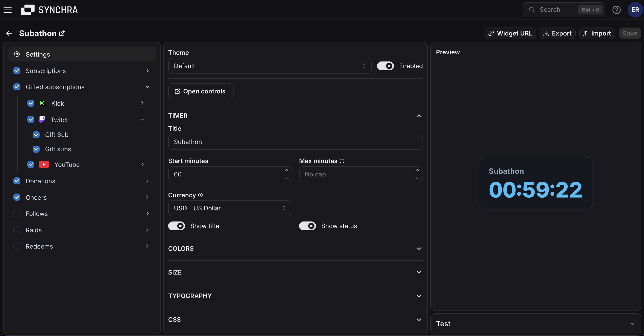Uncheck the Gift subs checkbox

(x=36, y=149)
